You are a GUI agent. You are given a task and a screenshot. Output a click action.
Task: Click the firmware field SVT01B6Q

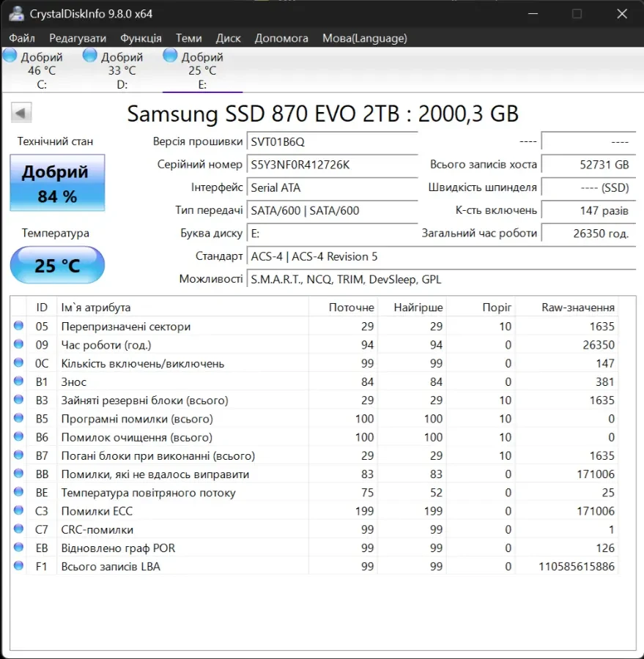(x=332, y=141)
